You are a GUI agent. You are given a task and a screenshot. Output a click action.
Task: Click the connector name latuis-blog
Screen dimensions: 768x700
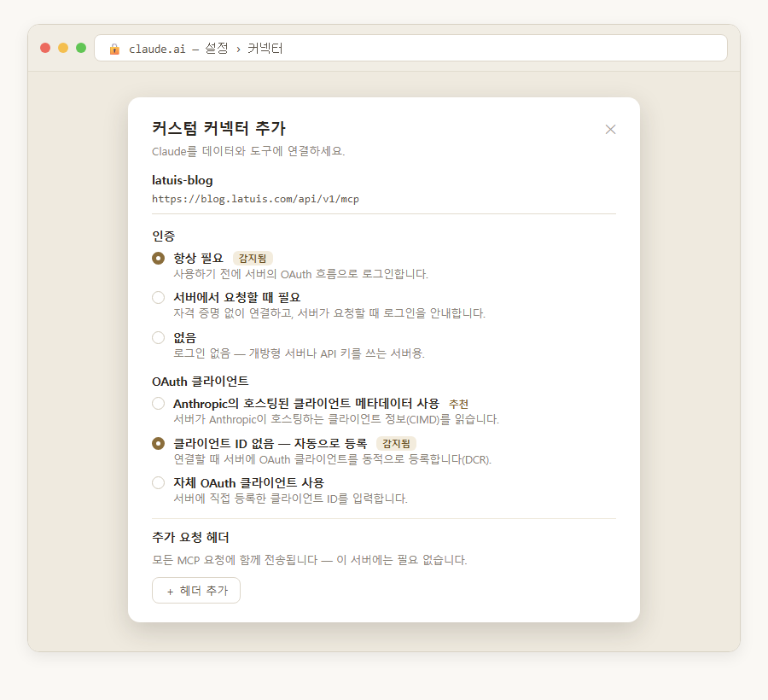(183, 180)
